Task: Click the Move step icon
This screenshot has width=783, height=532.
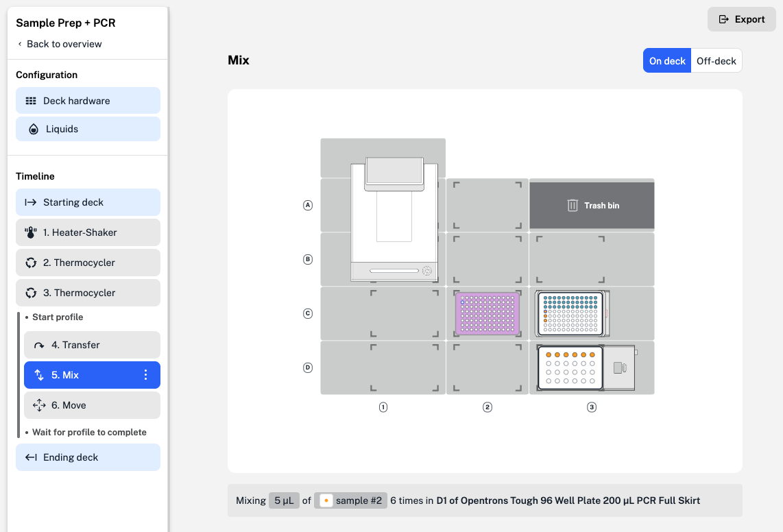Action: coord(39,405)
